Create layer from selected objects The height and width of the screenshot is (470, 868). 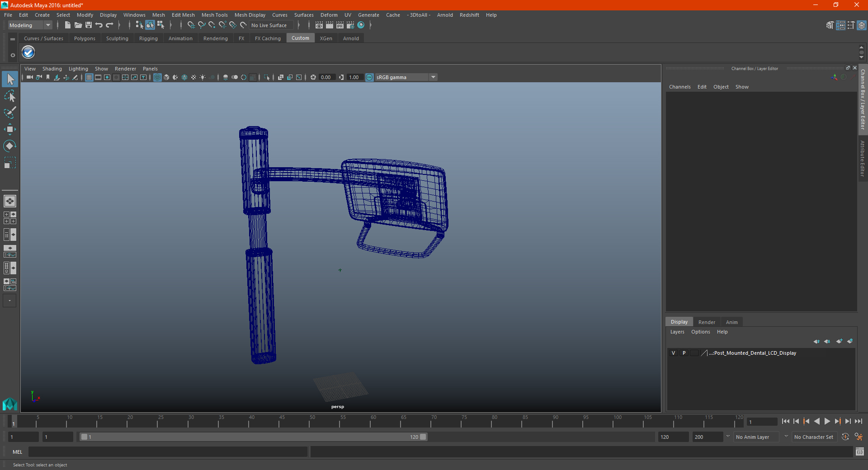point(850,341)
